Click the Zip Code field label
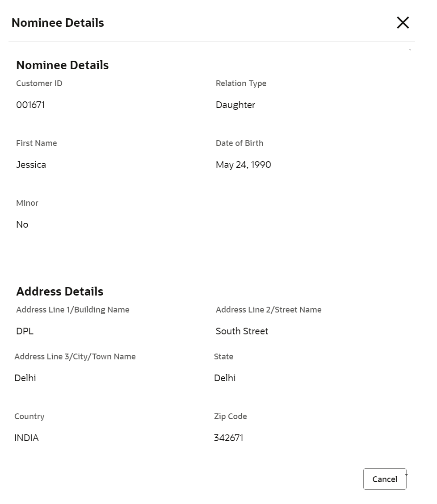 (x=230, y=417)
